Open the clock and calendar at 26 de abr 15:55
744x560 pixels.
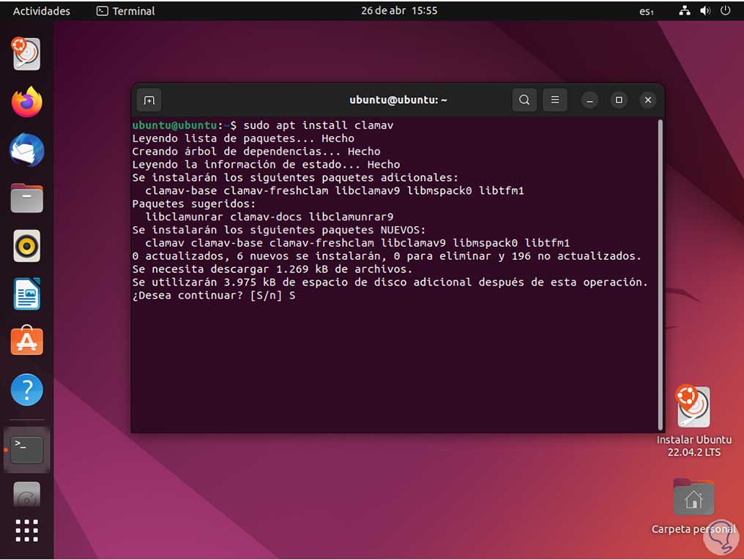(x=399, y=10)
